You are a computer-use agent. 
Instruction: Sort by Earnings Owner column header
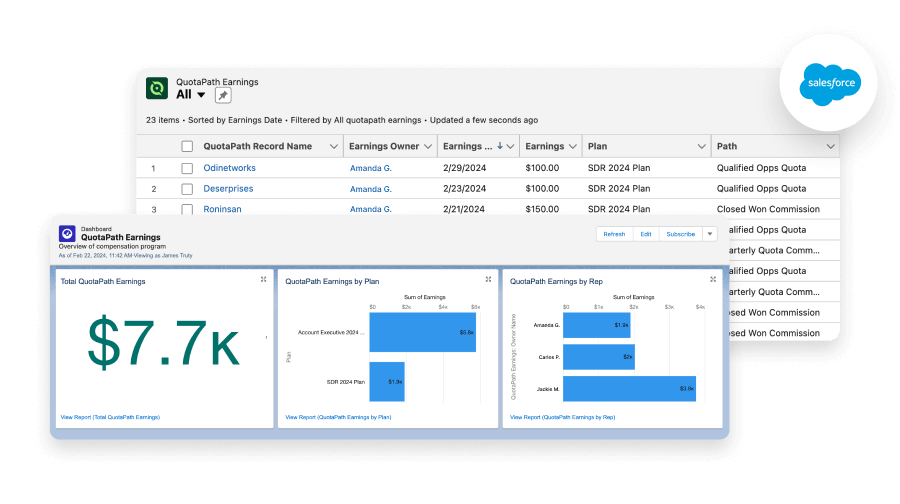[384, 146]
